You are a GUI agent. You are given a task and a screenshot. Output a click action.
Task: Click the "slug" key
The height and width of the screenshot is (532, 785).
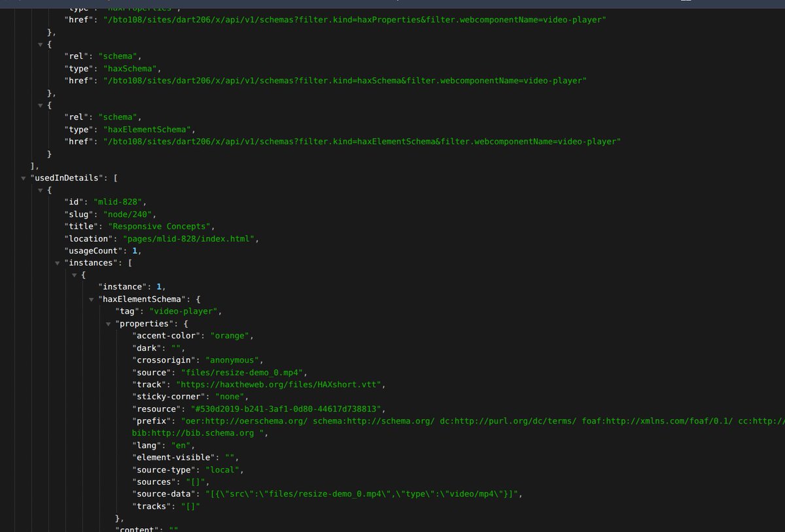77,214
